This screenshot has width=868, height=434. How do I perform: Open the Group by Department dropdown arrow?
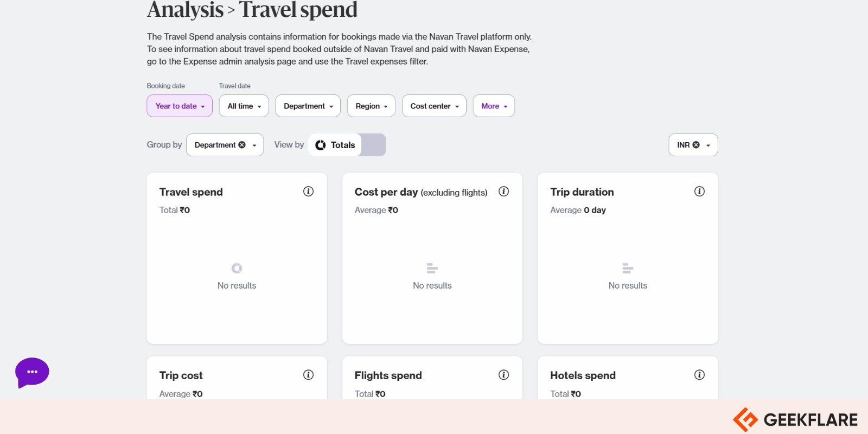254,145
